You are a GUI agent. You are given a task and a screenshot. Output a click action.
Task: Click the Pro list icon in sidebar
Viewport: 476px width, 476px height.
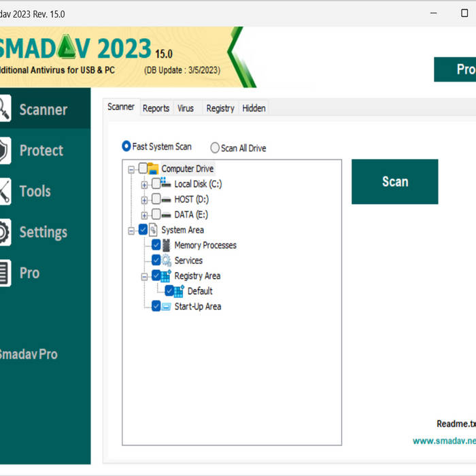coord(4,273)
